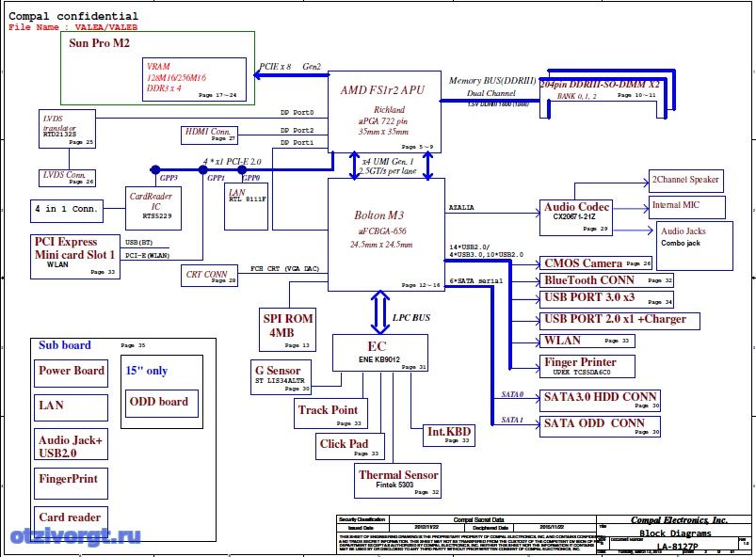Select the LA-8127P document number

[x=677, y=547]
